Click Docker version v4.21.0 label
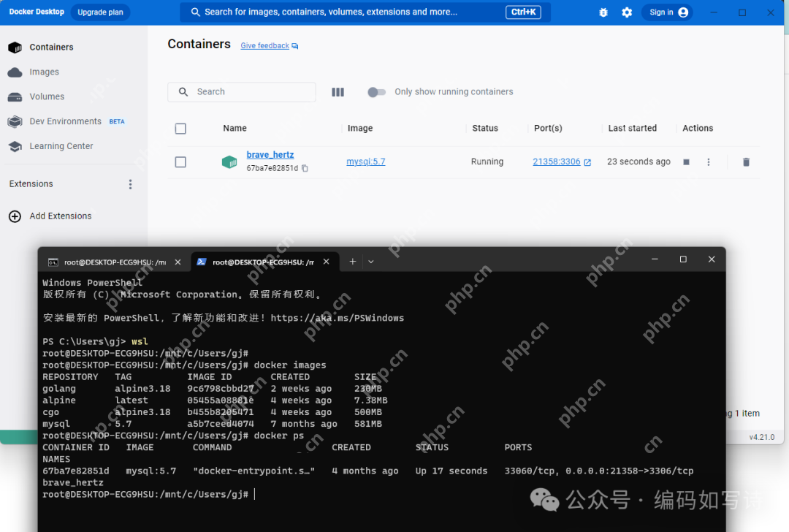This screenshot has height=532, width=789. pyautogui.click(x=762, y=438)
